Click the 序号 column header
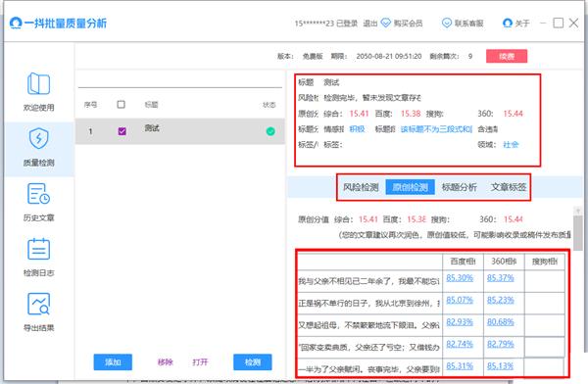588x384 pixels. point(90,105)
